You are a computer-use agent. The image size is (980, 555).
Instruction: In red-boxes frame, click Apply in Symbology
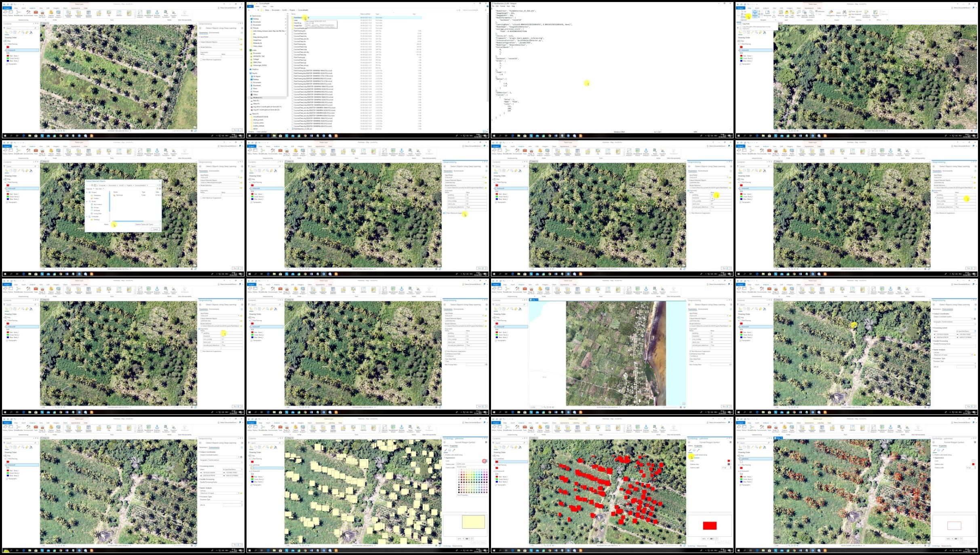click(x=719, y=542)
